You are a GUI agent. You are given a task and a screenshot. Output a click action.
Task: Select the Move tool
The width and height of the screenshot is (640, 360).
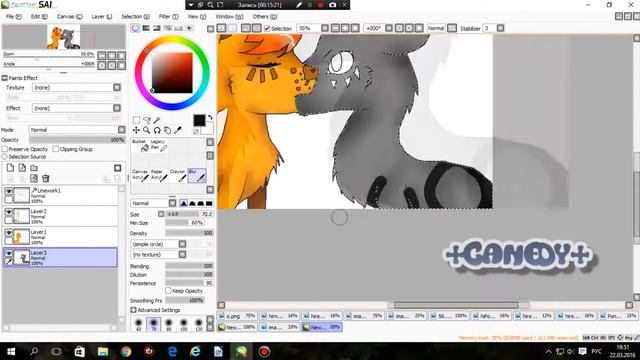pos(136,130)
